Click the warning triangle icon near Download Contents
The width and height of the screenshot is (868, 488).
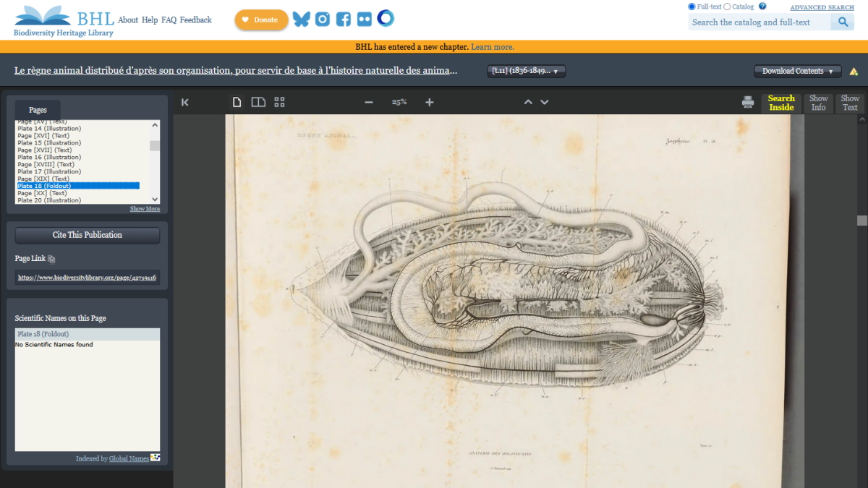pos(854,72)
